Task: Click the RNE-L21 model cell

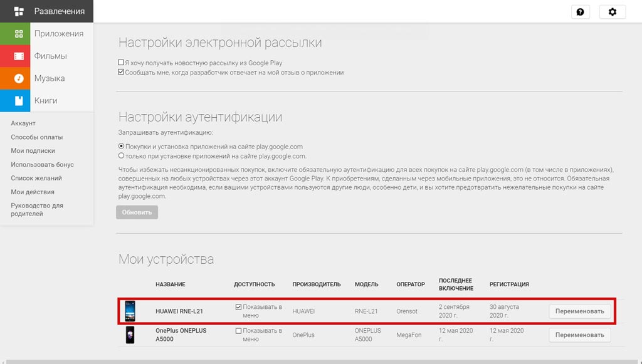Action: [x=366, y=311]
